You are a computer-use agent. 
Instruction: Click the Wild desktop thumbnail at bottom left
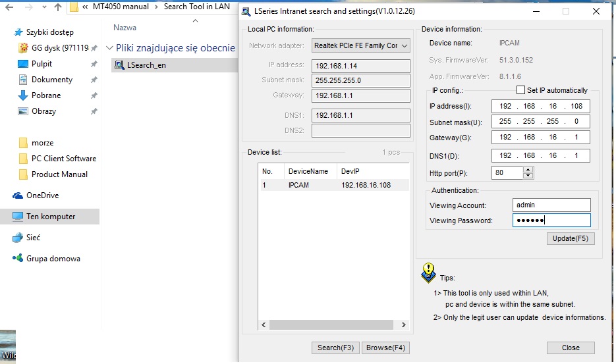point(8,346)
